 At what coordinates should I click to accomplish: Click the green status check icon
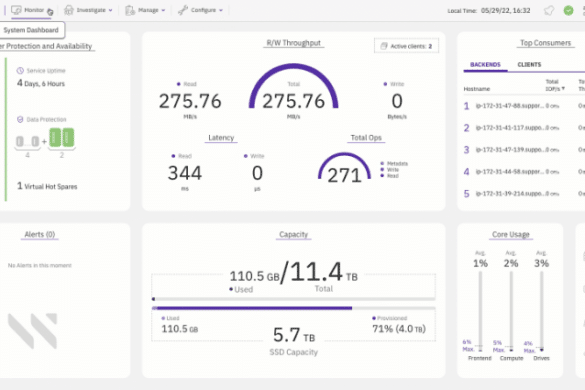pyautogui.click(x=568, y=10)
